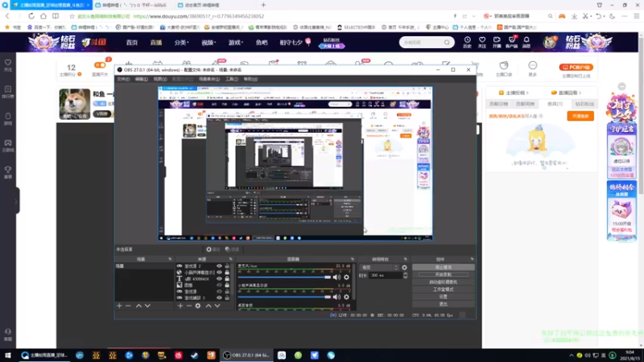Adjust microphone/Aux volume slider

pyautogui.click(x=284, y=277)
